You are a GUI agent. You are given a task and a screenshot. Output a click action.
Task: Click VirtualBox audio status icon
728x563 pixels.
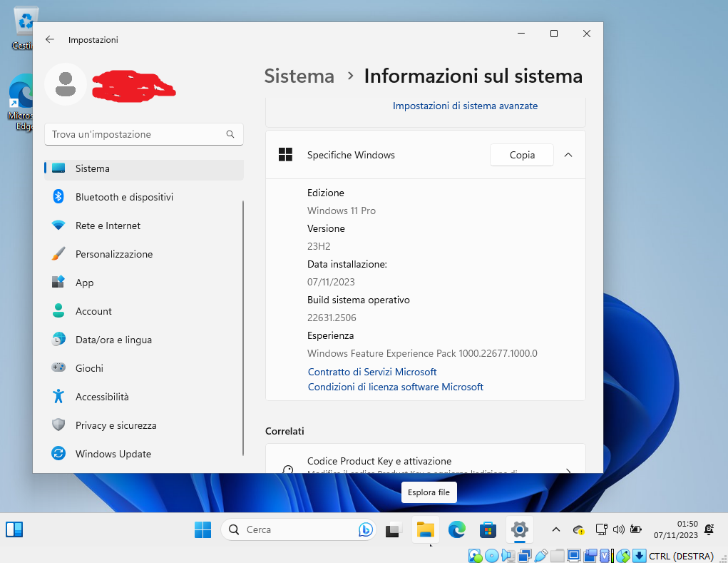[x=508, y=556]
